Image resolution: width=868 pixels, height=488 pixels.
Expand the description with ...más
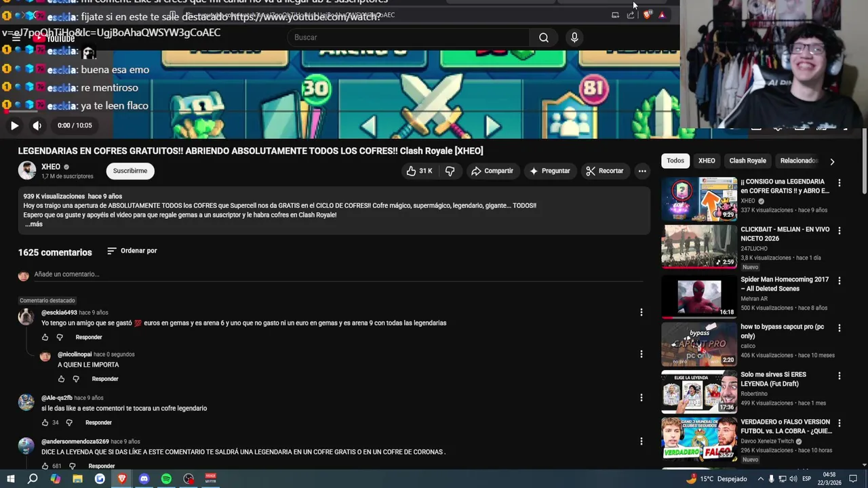[34, 224]
